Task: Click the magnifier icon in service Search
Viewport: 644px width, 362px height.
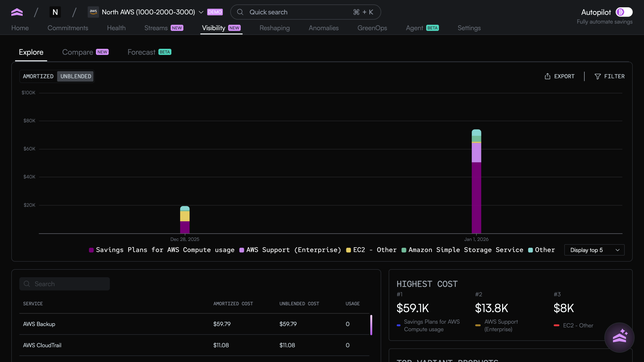Action: coord(27,284)
